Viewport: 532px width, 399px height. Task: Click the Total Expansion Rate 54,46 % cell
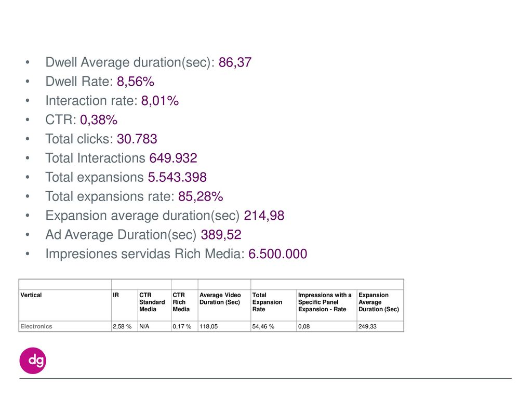click(x=274, y=326)
